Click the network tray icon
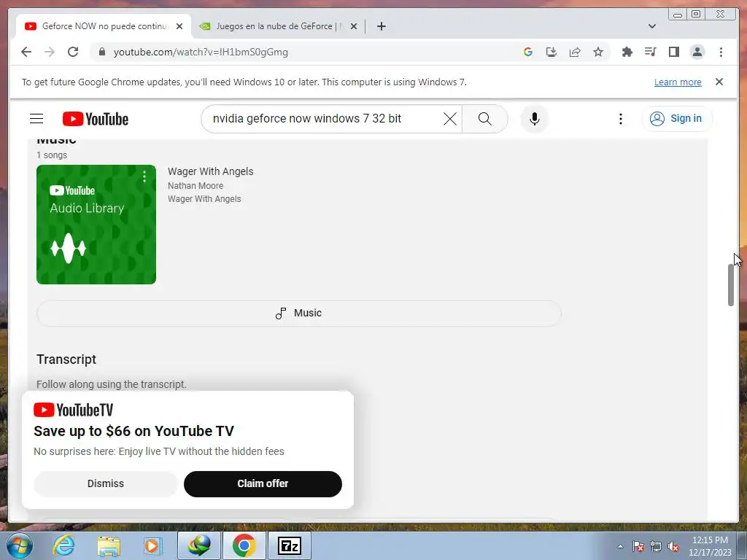Image resolution: width=747 pixels, height=560 pixels. [x=656, y=546]
